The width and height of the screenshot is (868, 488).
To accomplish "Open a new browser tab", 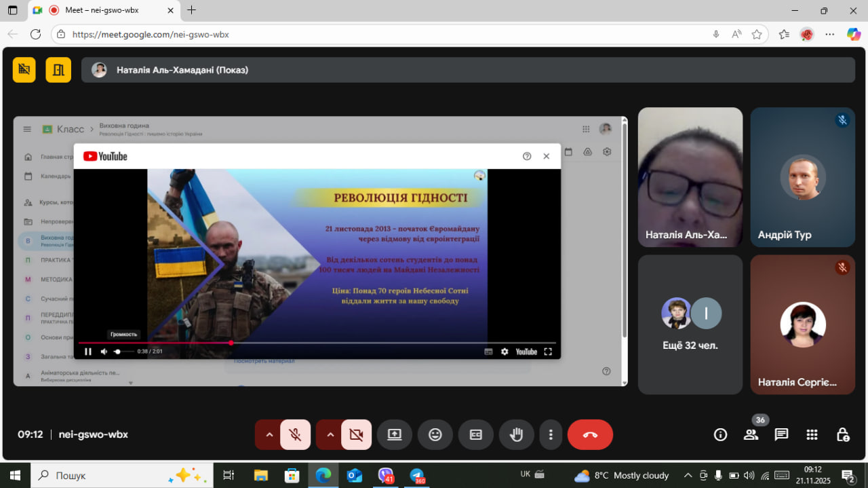I will coord(192,10).
